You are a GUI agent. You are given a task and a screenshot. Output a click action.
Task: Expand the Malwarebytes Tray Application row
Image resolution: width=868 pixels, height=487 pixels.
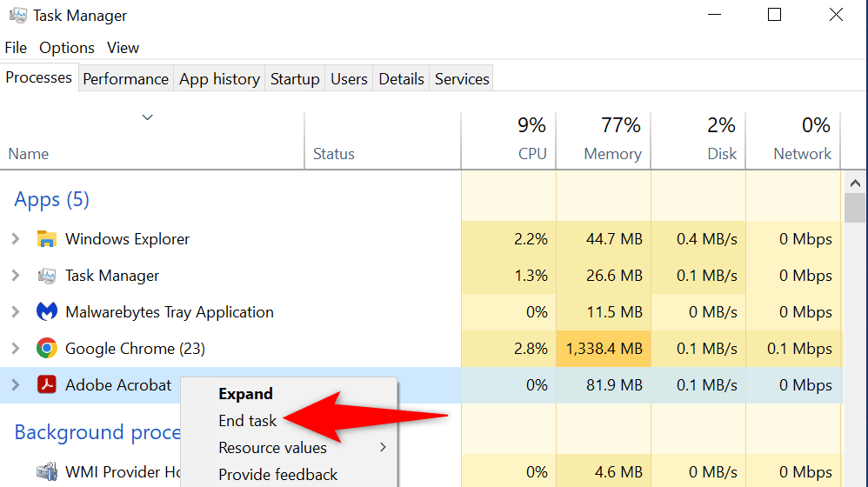16,312
